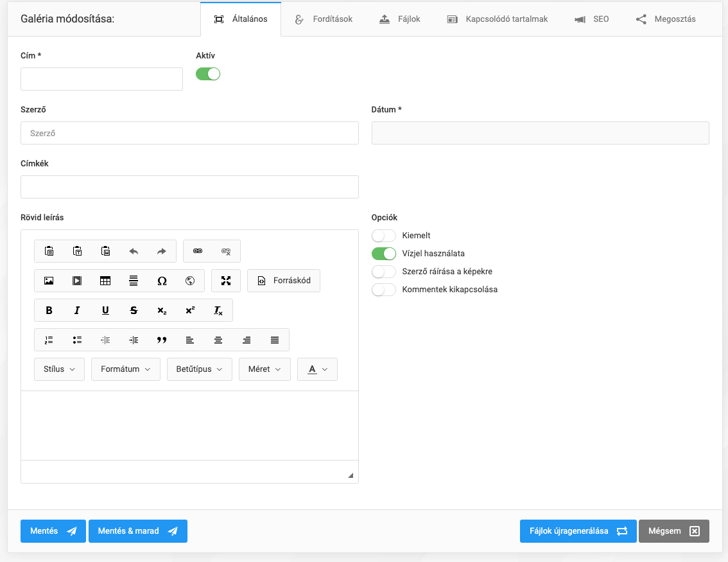
Task: Turn off Vízjel használata switch
Action: [384, 254]
